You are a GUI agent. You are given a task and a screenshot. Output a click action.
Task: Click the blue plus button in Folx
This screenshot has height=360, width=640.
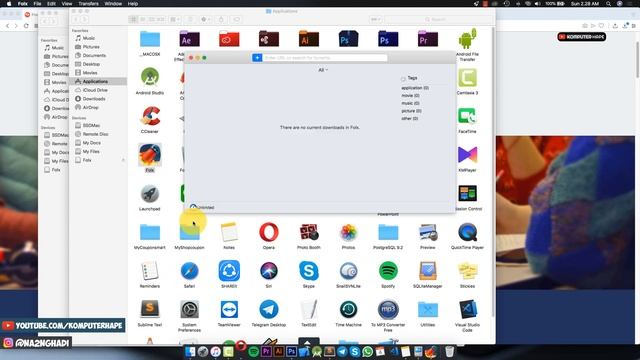pyautogui.click(x=257, y=58)
